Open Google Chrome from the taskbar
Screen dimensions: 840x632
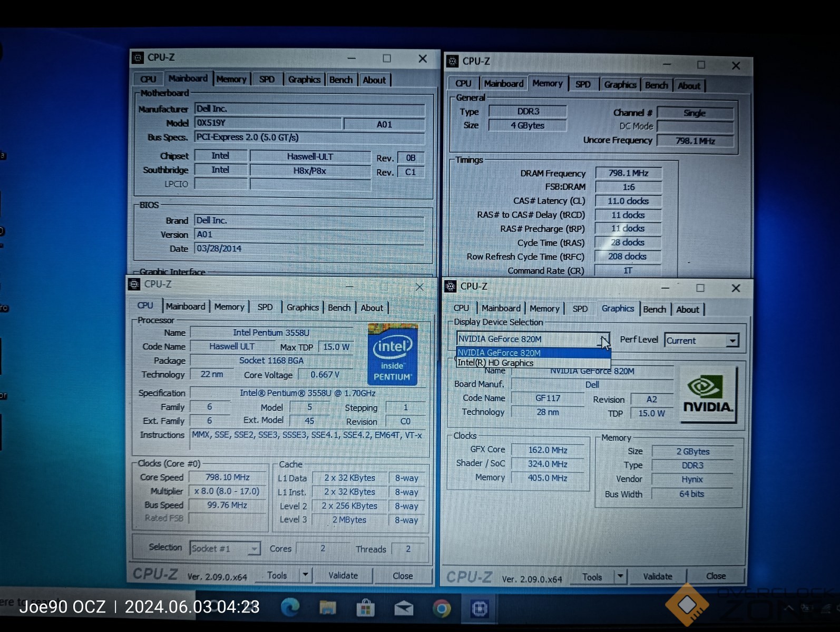click(x=442, y=609)
